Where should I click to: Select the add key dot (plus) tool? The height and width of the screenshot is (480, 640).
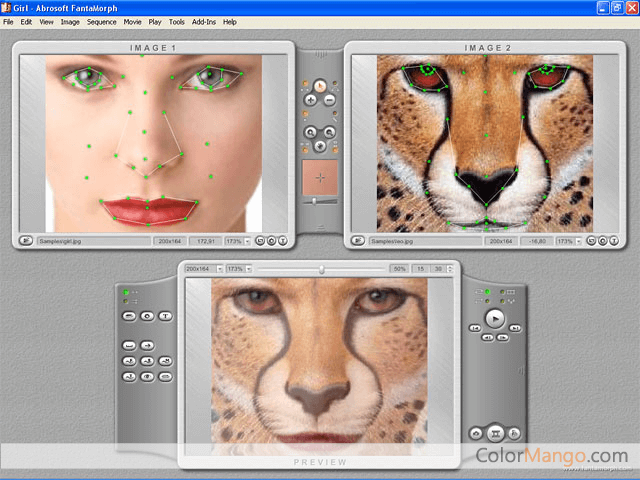(311, 100)
